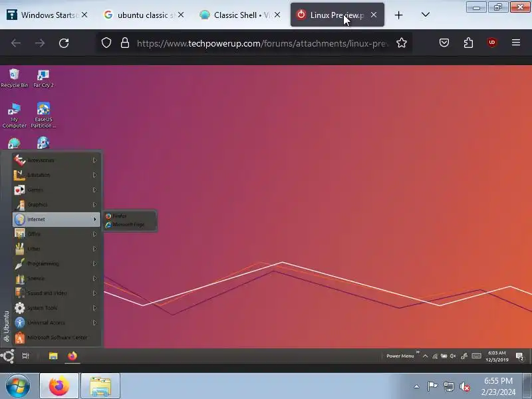Open Windows Explorer from the taskbar
Image resolution: width=532 pixels, height=399 pixels.
point(100,386)
